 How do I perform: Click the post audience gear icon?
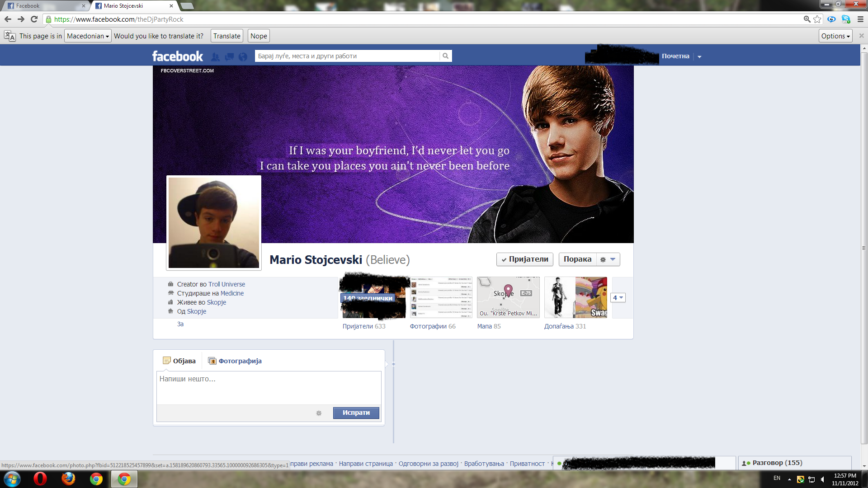pos(319,413)
